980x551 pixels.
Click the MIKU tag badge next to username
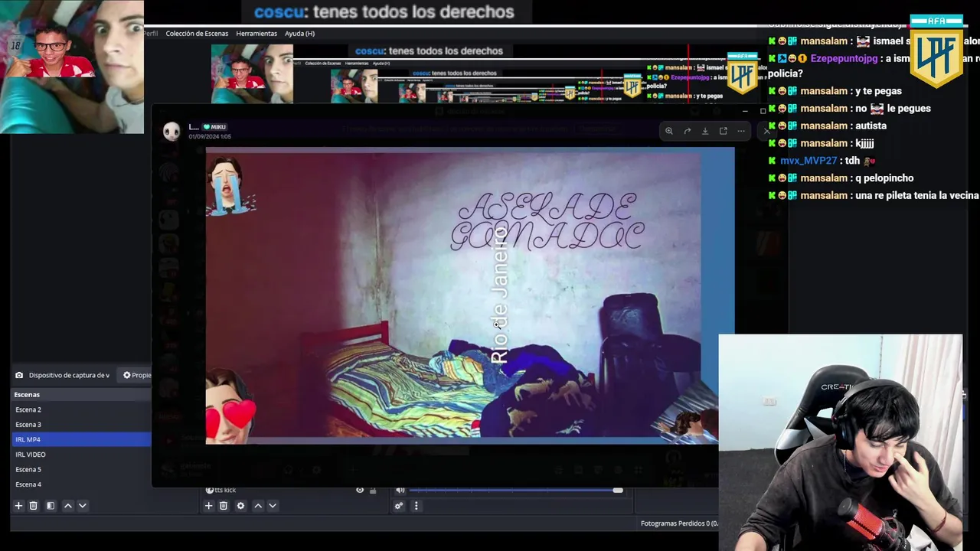[214, 127]
